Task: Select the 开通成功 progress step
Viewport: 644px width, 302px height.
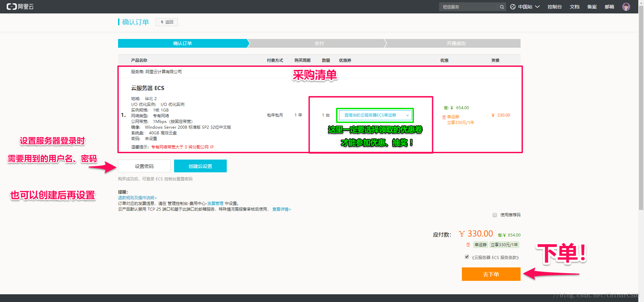Action: click(x=455, y=43)
